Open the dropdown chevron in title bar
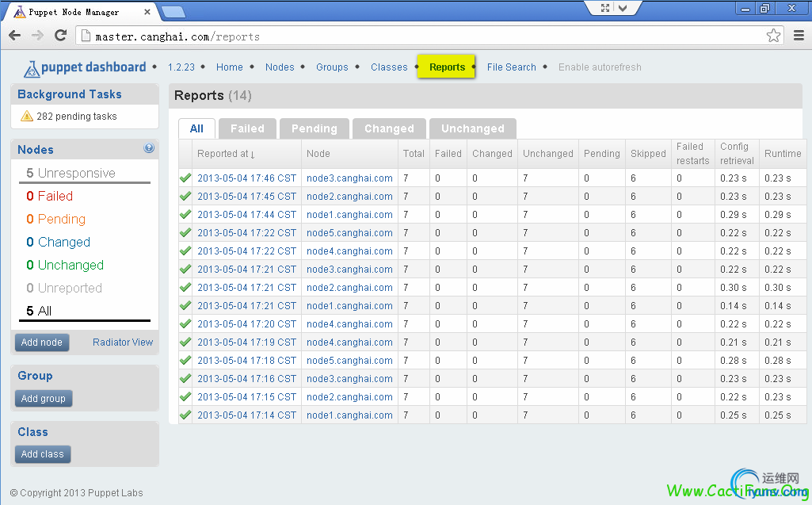This screenshot has width=812, height=505. click(623, 8)
